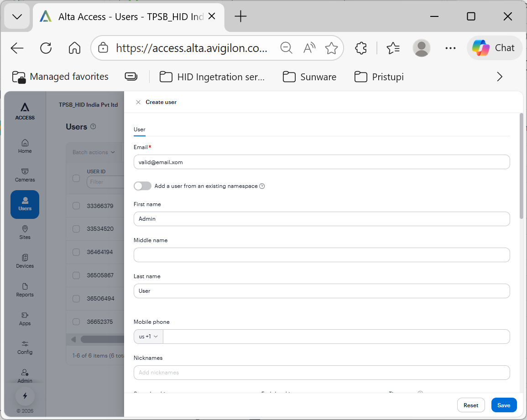The width and height of the screenshot is (527, 420).
Task: Click the table scroll-left arrow
Action: pos(73,339)
